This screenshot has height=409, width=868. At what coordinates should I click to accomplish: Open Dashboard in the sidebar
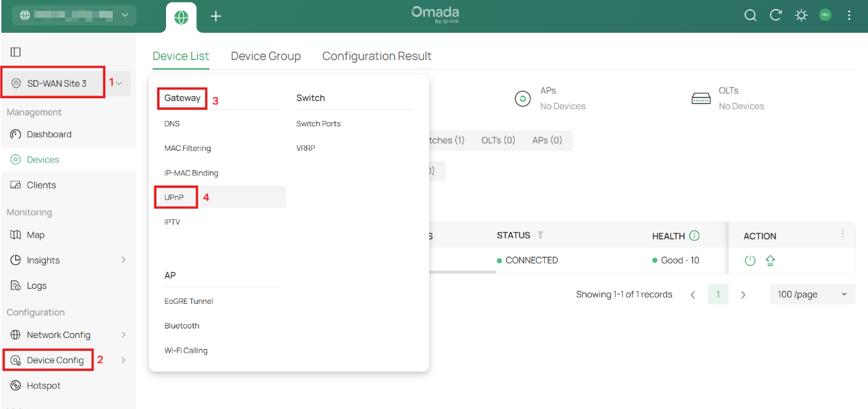[49, 135]
